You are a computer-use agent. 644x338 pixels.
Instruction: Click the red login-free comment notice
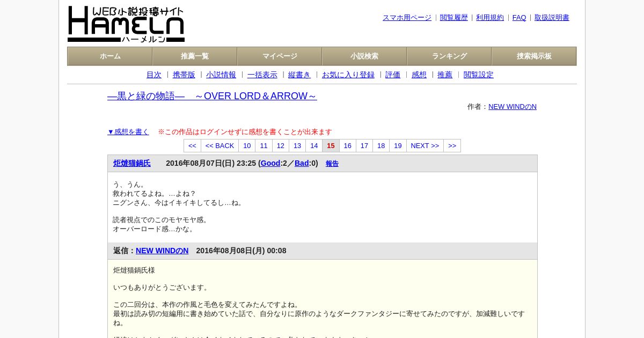click(x=245, y=132)
